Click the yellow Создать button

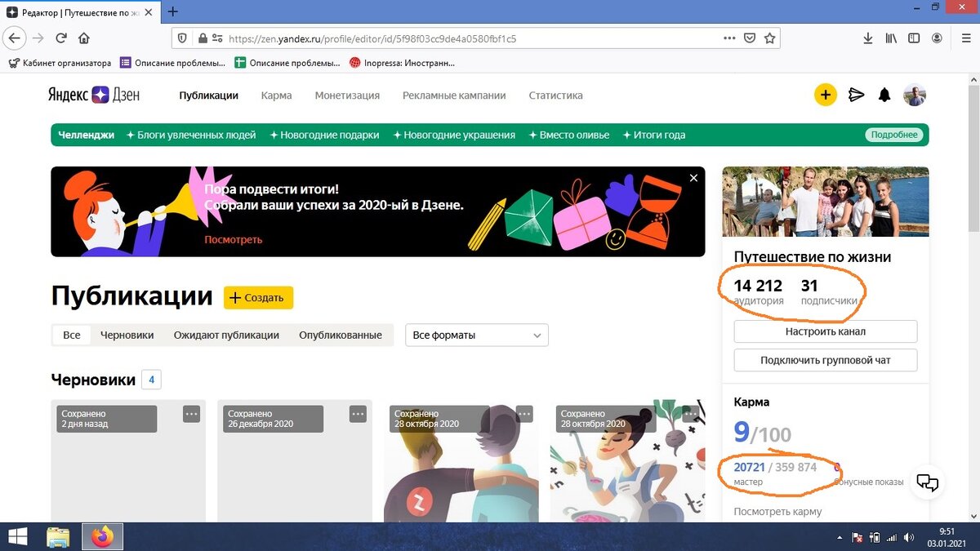[258, 298]
